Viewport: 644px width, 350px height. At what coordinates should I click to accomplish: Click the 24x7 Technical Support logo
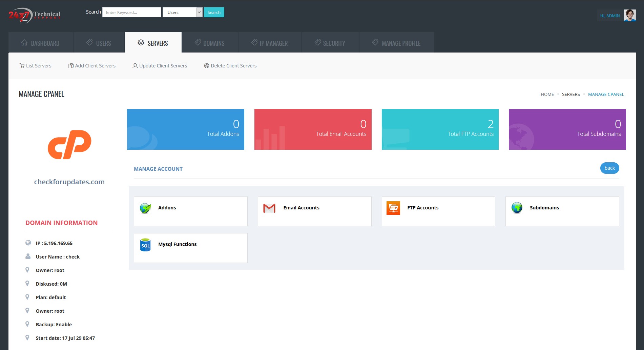coord(34,15)
